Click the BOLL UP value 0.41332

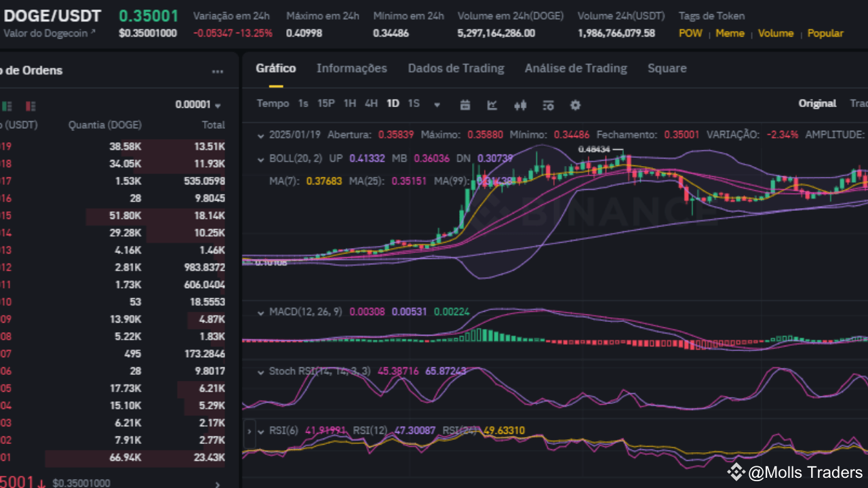tap(367, 159)
